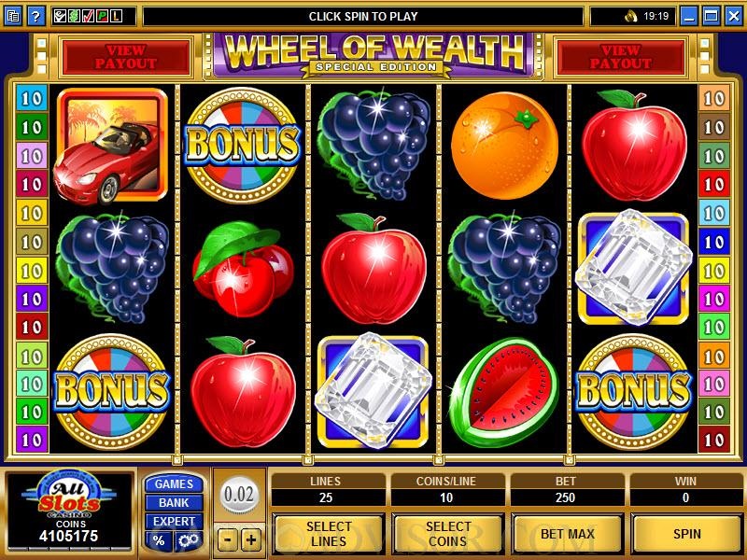Screen dimensions: 747x560
Task: Click the 0.02 coin size chip
Action: 239,495
